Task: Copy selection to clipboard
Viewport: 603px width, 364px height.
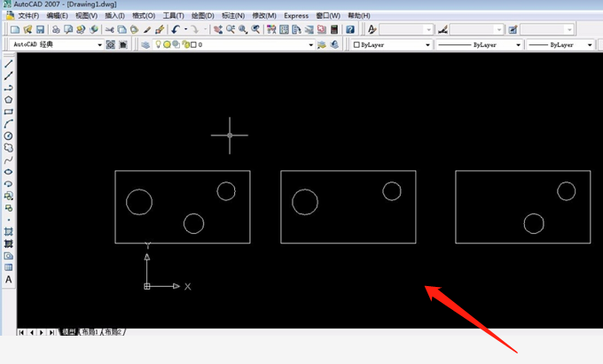Action: click(x=121, y=29)
